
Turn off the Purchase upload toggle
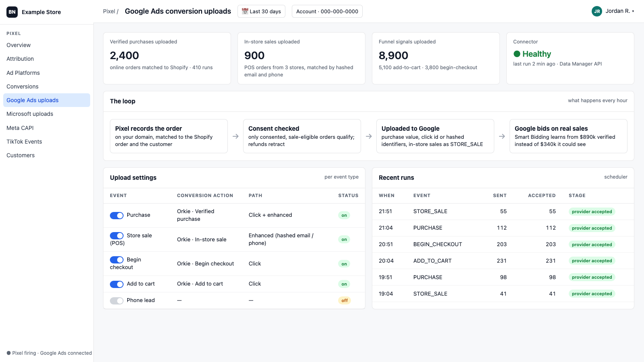click(x=117, y=216)
